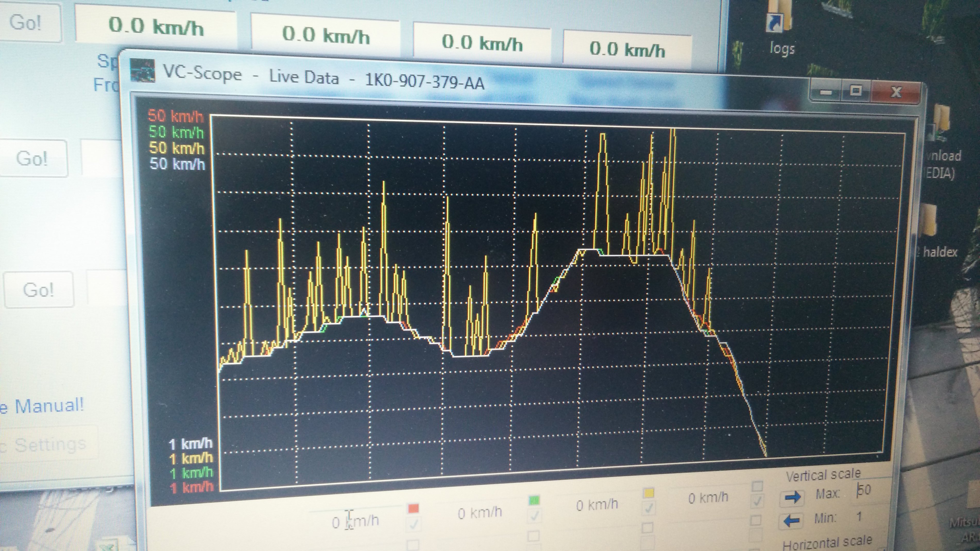Click the red channel color swatch
The image size is (980, 551).
click(x=413, y=509)
